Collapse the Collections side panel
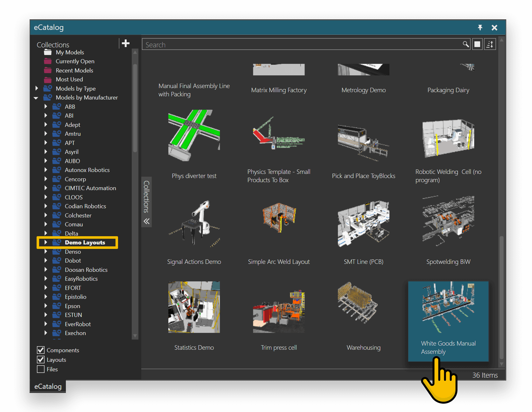The image size is (532, 412). click(146, 221)
